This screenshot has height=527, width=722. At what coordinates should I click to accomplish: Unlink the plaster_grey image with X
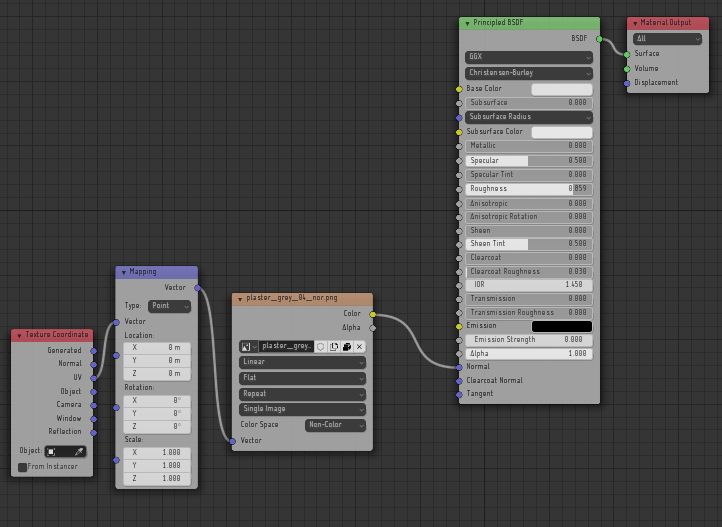[360, 347]
